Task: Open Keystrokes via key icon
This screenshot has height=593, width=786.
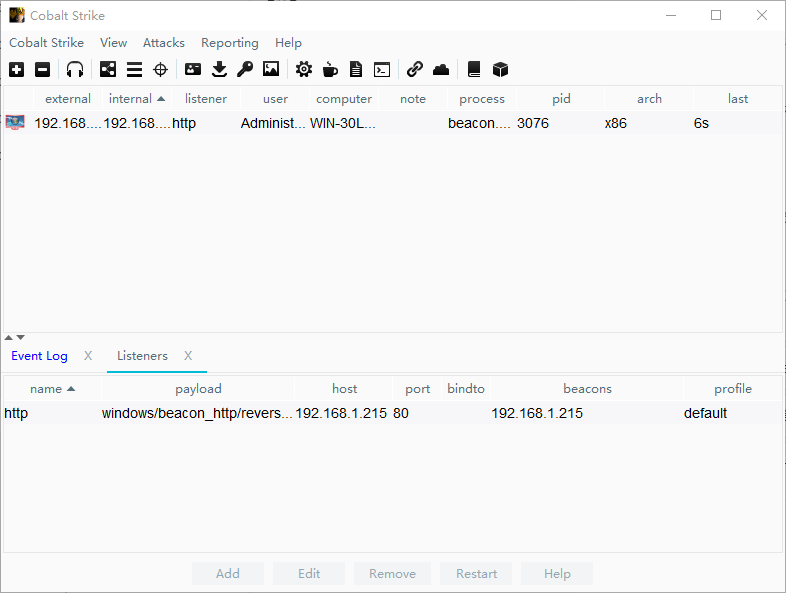Action: (x=245, y=69)
